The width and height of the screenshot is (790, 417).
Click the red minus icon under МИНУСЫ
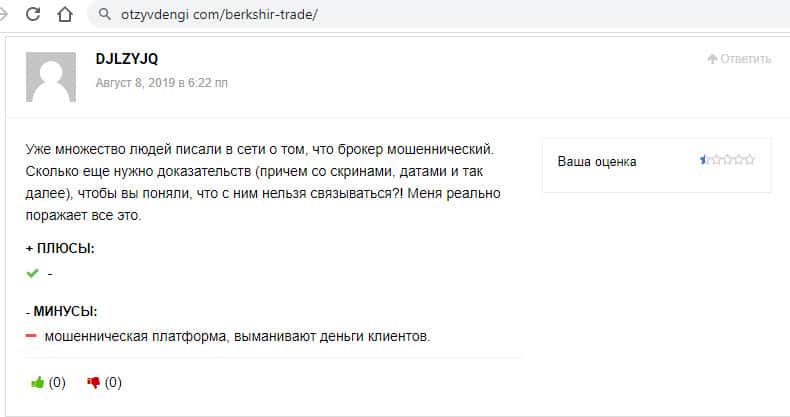31,337
